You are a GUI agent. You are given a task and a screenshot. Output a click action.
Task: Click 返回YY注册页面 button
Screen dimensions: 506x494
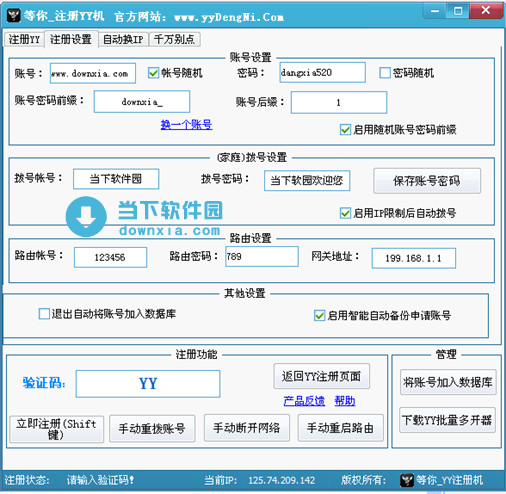point(322,376)
